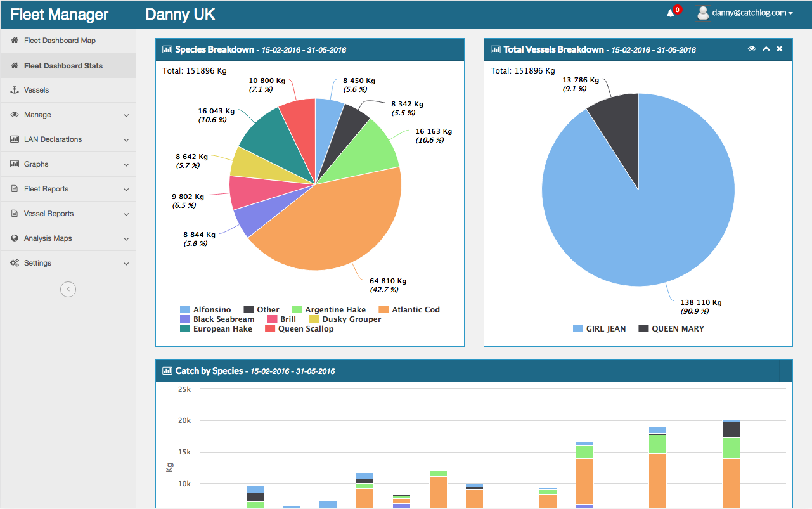Open the notifications bell icon
This screenshot has height=509, width=812.
coord(671,13)
